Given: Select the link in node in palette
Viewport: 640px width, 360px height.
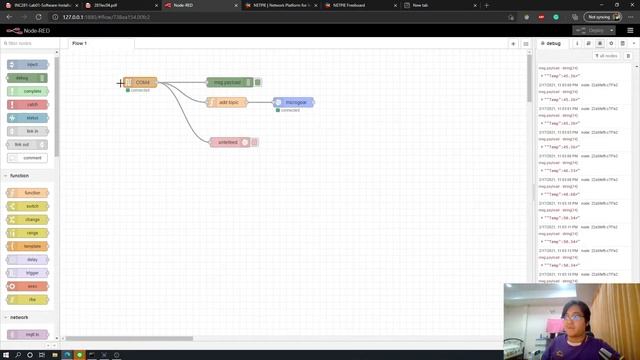Looking at the screenshot, I should click(x=28, y=131).
